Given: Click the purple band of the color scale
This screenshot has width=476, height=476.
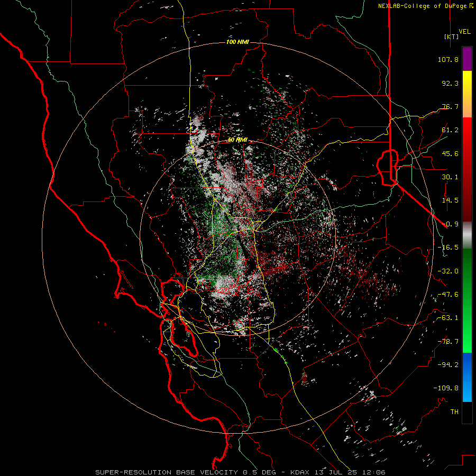Looking at the screenshot, I should pos(467,59).
